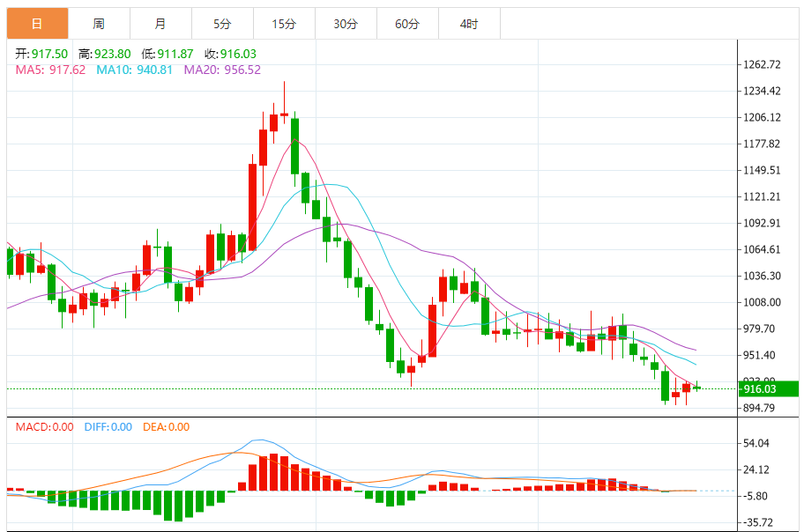Click the 1036.30 price axis label
Viewport: 804px width, 532px height.
(x=762, y=276)
